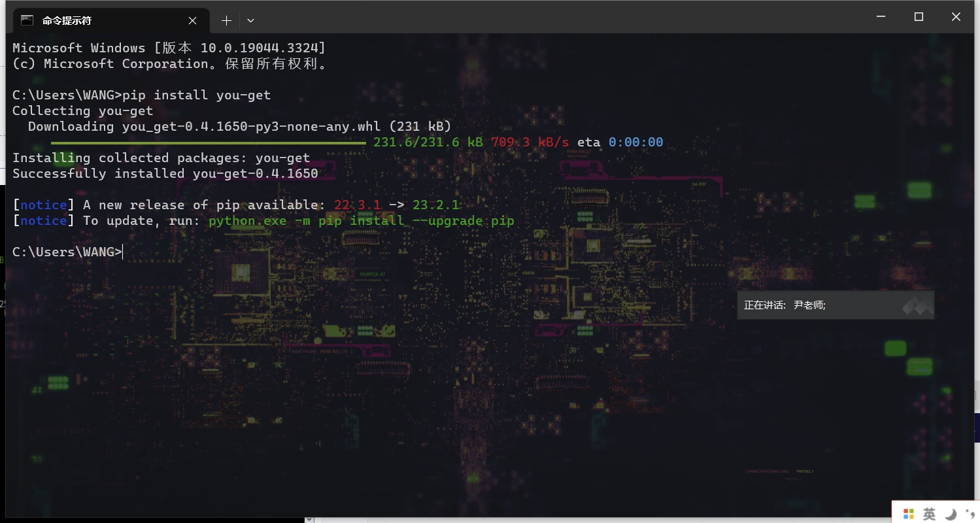This screenshot has height=523, width=980.
Task: Select the 命令提示符 tab
Action: (110, 20)
